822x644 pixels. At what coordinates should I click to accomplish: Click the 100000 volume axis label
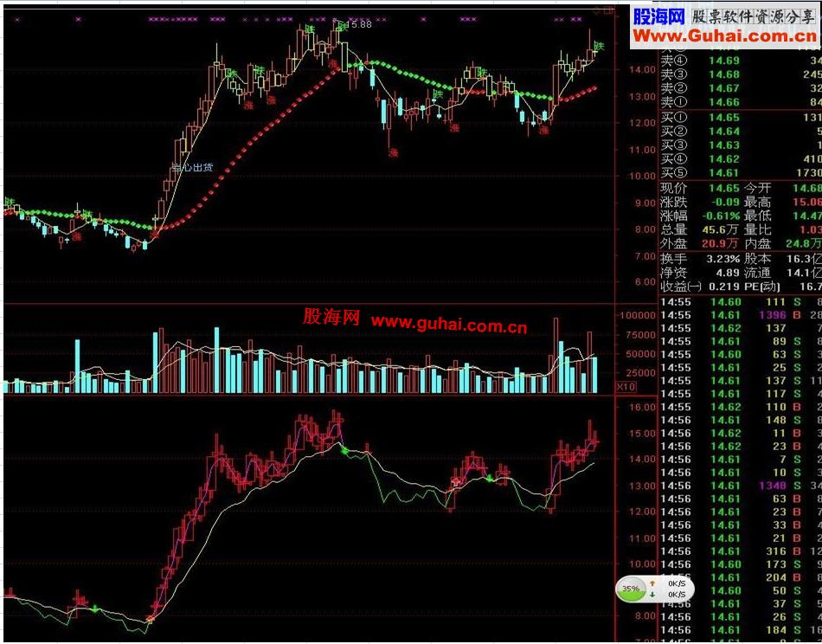[638, 315]
